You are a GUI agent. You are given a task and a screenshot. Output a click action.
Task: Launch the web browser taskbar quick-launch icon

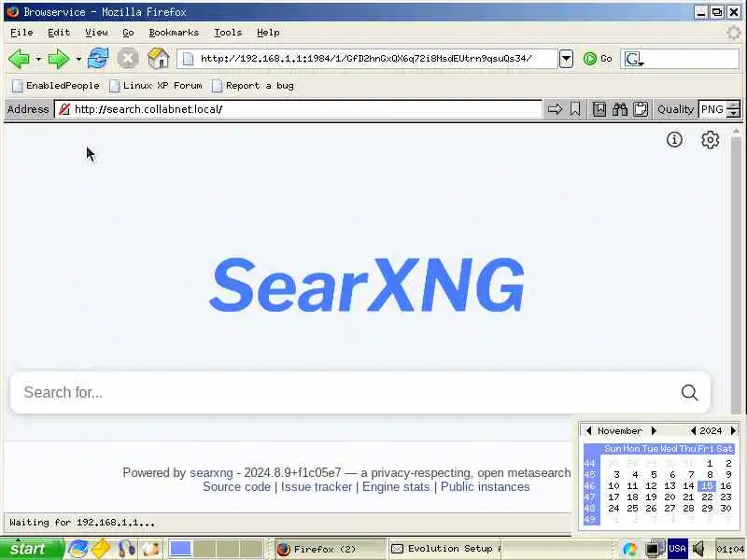click(x=77, y=549)
